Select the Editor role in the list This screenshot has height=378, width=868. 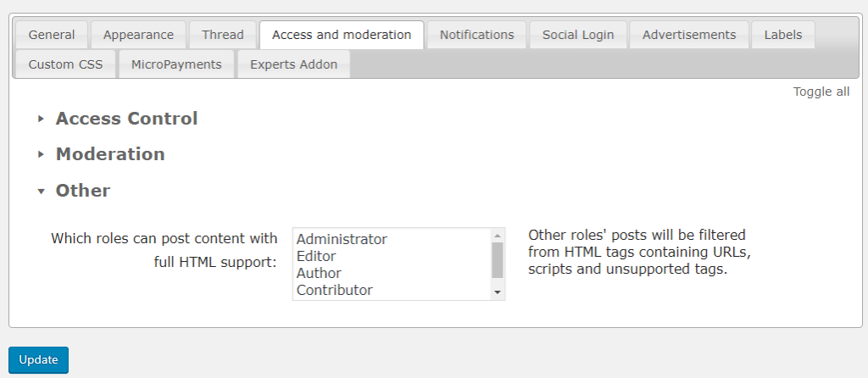[x=316, y=256]
